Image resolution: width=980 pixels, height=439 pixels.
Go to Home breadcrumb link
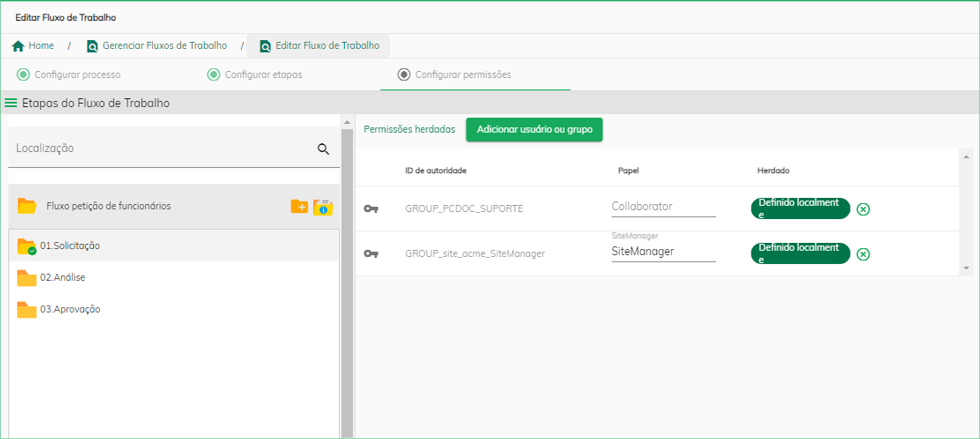point(41,46)
